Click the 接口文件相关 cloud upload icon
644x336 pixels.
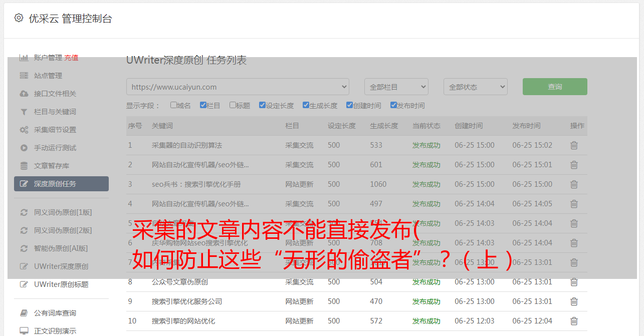24,94
